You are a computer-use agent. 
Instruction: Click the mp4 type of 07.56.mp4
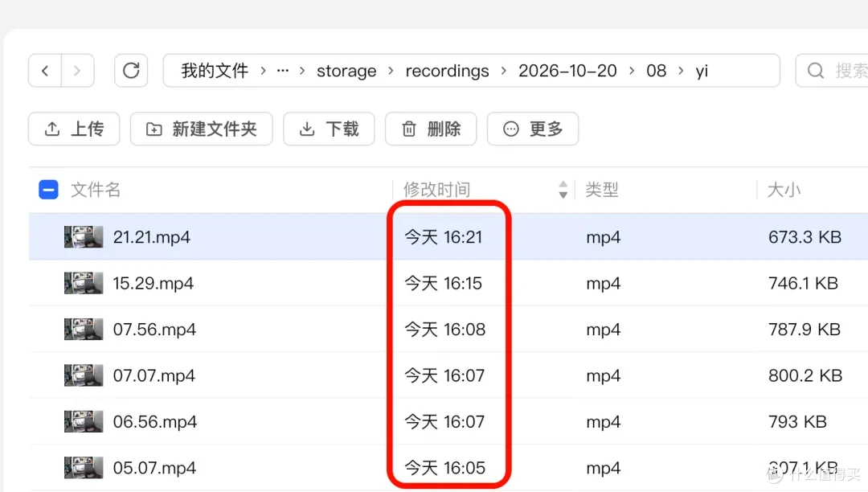[x=604, y=330]
